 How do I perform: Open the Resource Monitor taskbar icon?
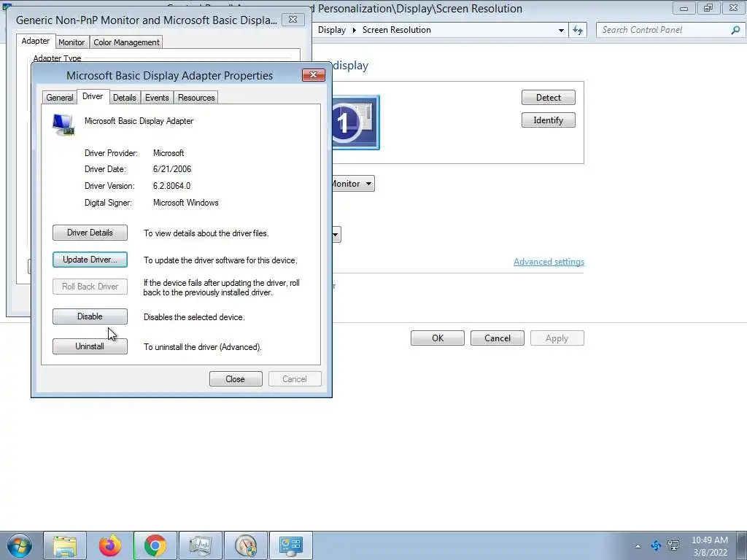coord(201,545)
